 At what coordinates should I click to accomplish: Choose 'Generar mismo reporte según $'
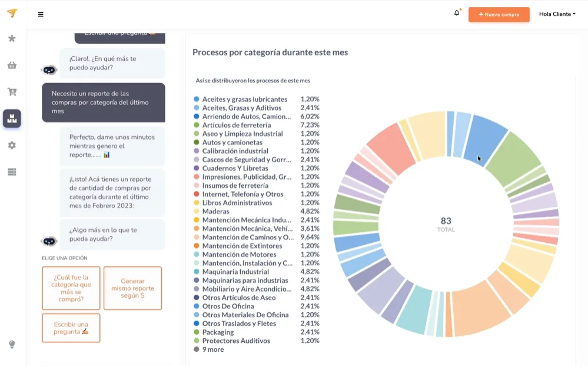[132, 288]
